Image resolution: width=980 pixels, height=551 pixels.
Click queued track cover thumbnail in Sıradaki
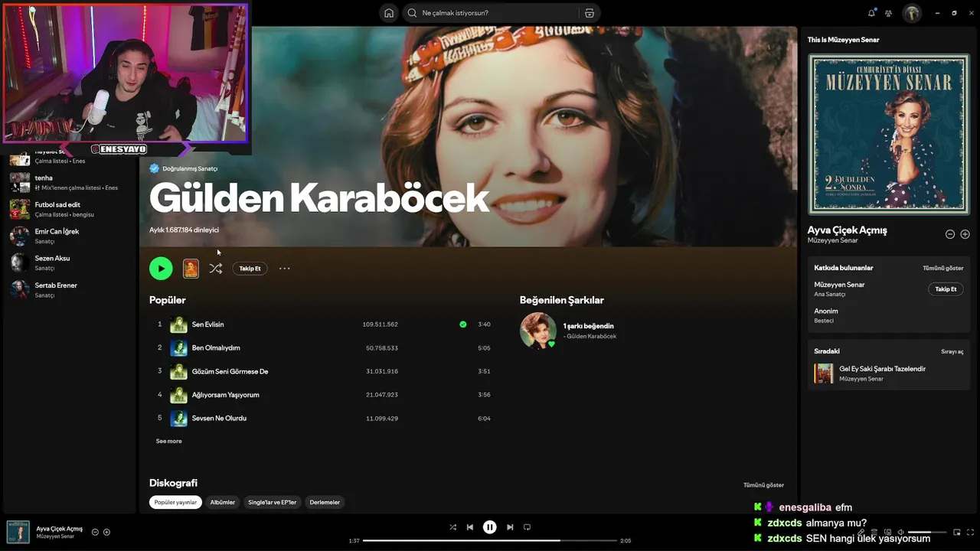(824, 373)
